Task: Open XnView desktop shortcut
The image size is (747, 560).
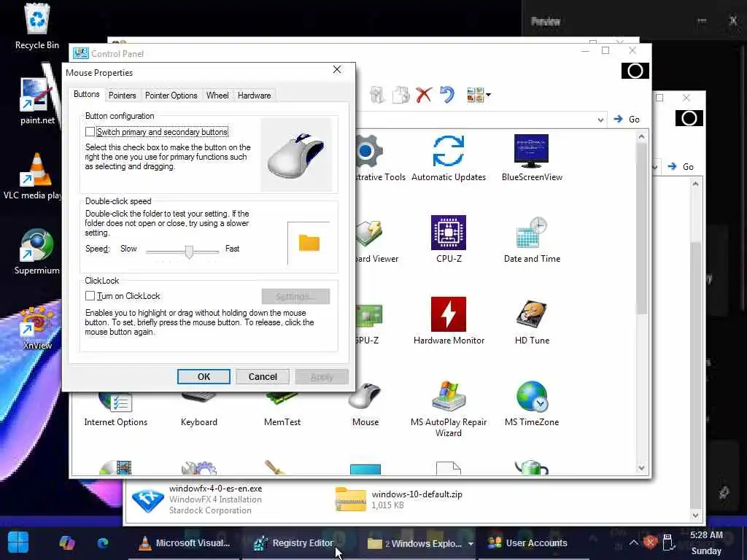Action: [x=36, y=327]
